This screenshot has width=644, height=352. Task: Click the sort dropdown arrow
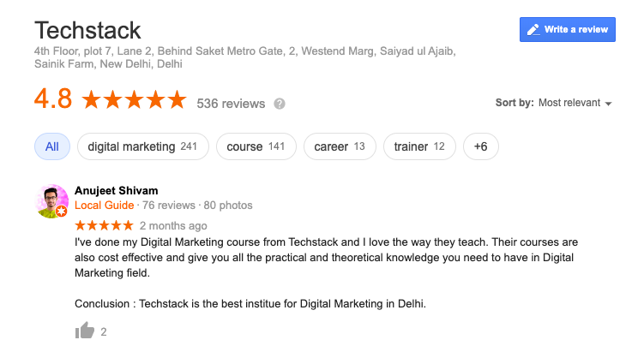pyautogui.click(x=608, y=104)
